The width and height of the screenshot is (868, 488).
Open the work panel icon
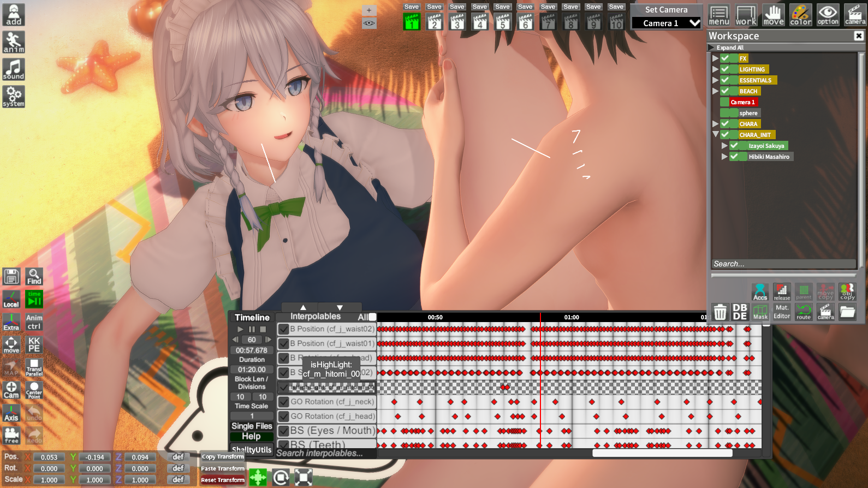point(746,15)
